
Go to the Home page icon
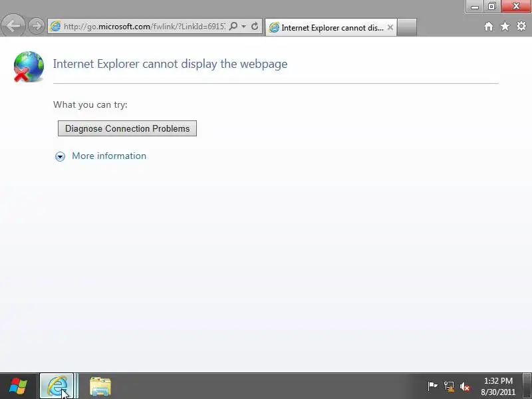point(489,27)
